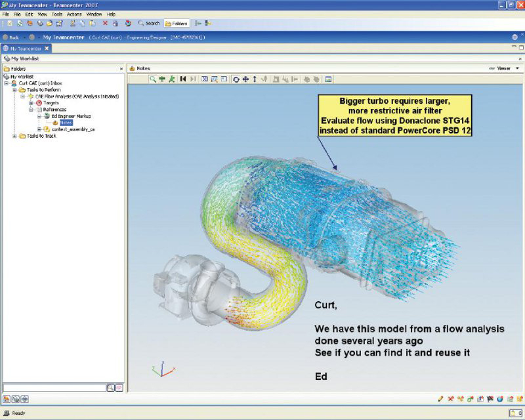Click the zoom-area icon in viewer toolbar
Screen dimensions: 525x420
click(x=215, y=79)
